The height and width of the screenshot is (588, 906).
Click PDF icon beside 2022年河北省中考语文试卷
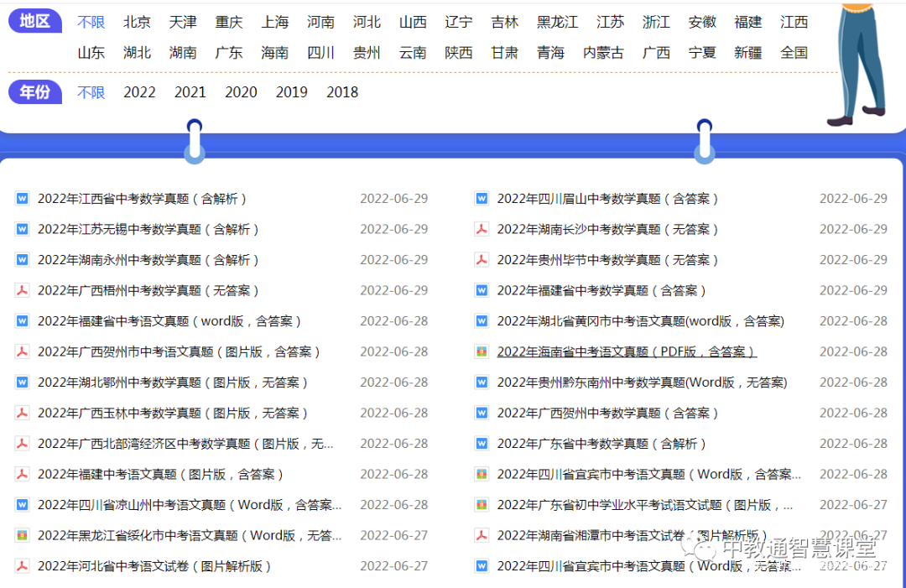(x=22, y=566)
